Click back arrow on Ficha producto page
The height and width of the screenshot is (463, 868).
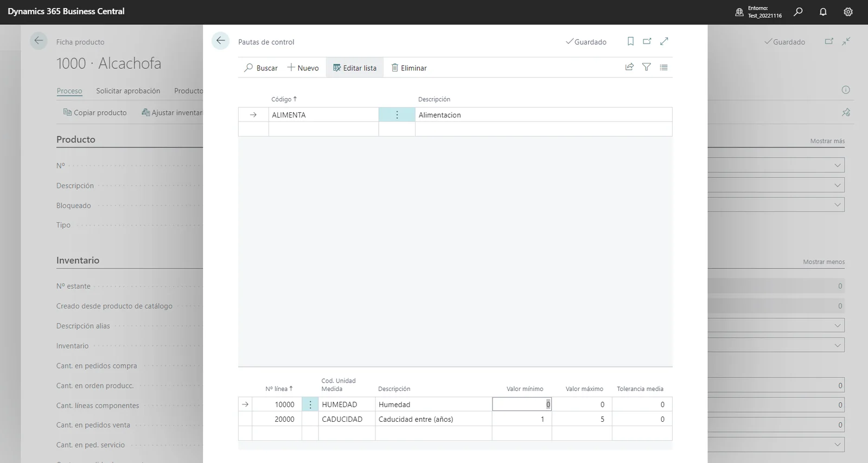[x=39, y=41]
